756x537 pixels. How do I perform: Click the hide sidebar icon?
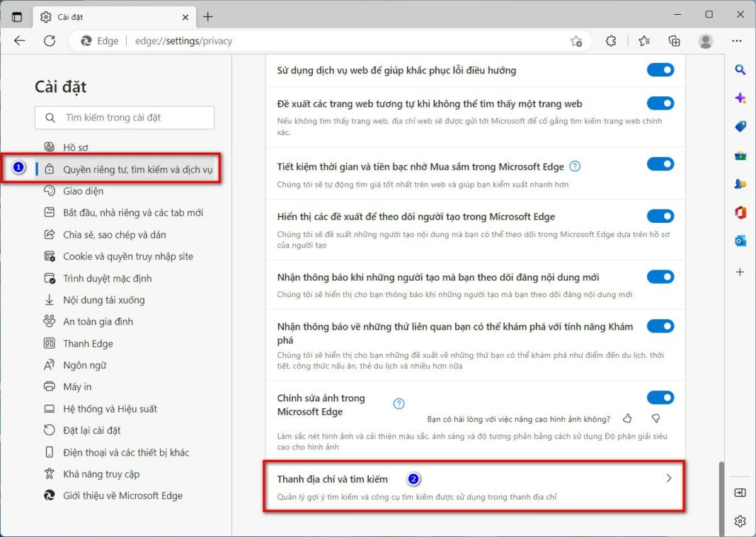[x=740, y=492]
